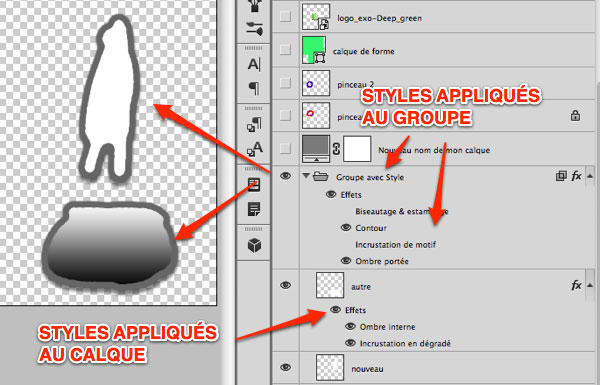Click the fx icon on Groupe avec Style
The width and height of the screenshot is (600, 385).
(x=576, y=176)
